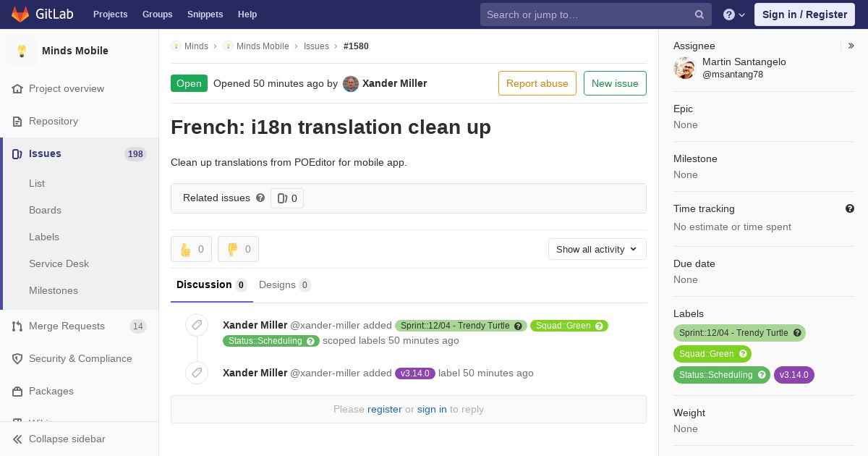Click thumbs up reaction button
Screen dimensions: 868x456
coord(191,249)
